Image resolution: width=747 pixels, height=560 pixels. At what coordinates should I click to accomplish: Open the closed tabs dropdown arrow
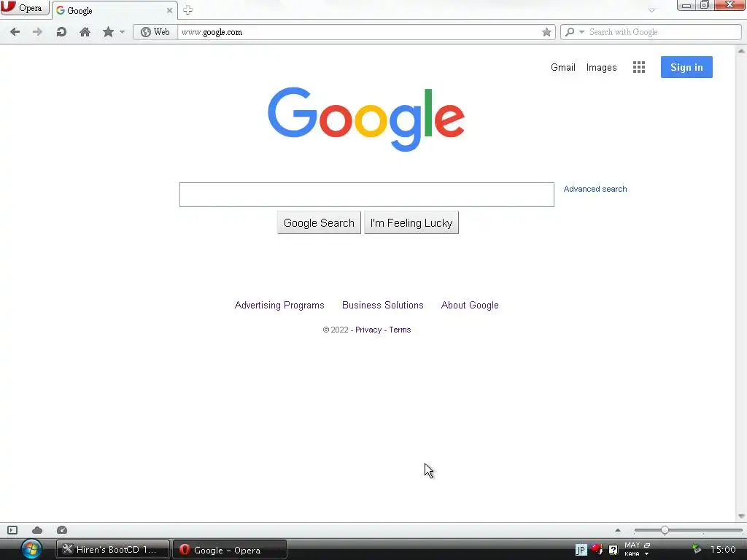point(651,10)
